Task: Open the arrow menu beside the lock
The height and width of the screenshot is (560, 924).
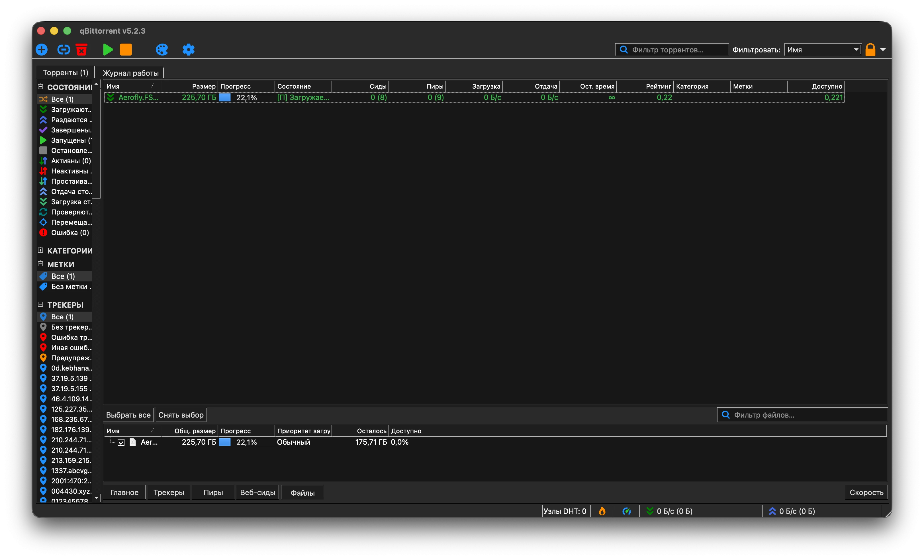Action: point(883,50)
